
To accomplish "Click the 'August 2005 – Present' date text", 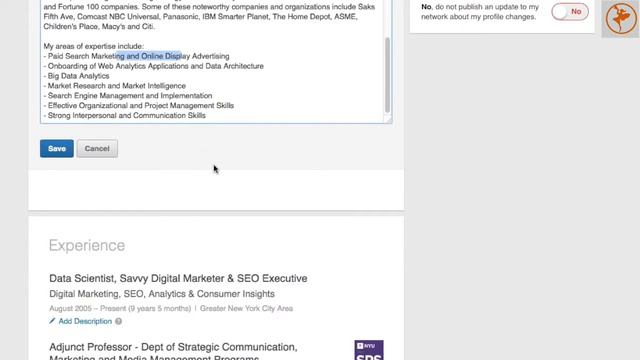I will click(x=120, y=309).
